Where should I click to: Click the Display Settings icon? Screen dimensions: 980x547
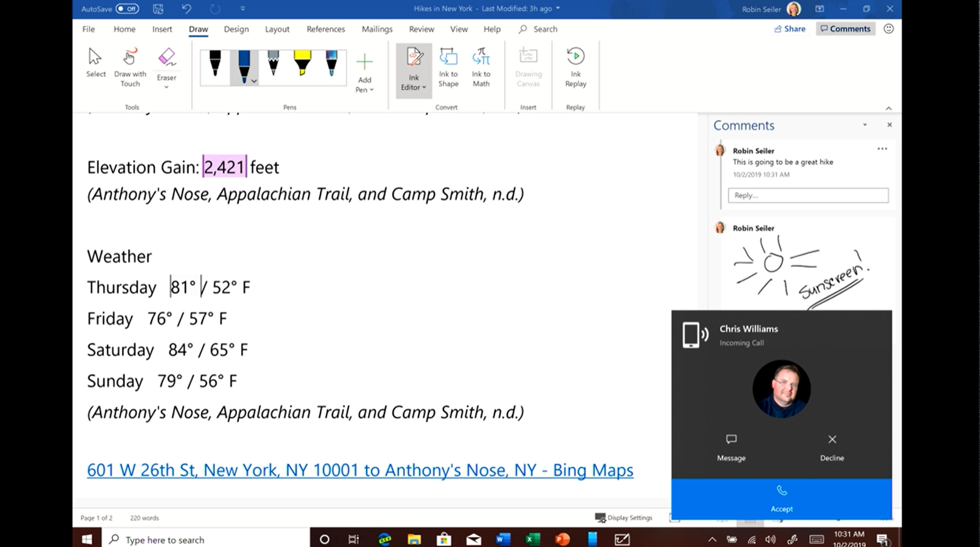[600, 517]
